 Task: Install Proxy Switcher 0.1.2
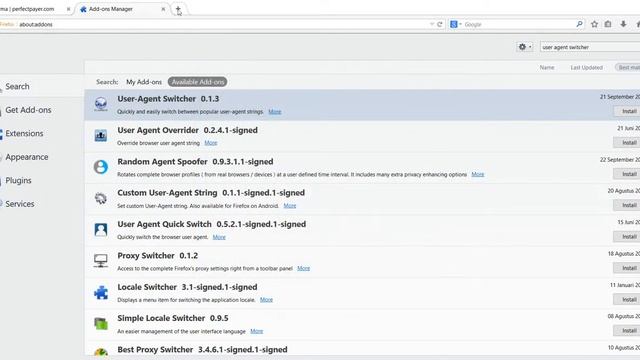627,268
